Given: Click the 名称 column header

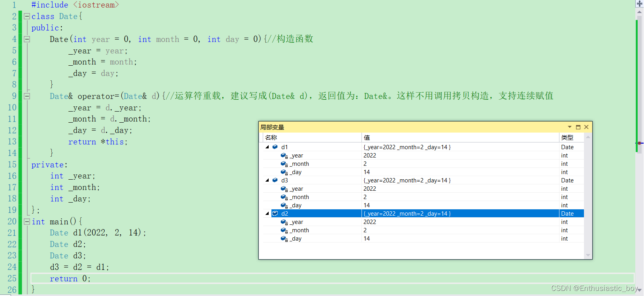Looking at the screenshot, I should click(312, 137).
